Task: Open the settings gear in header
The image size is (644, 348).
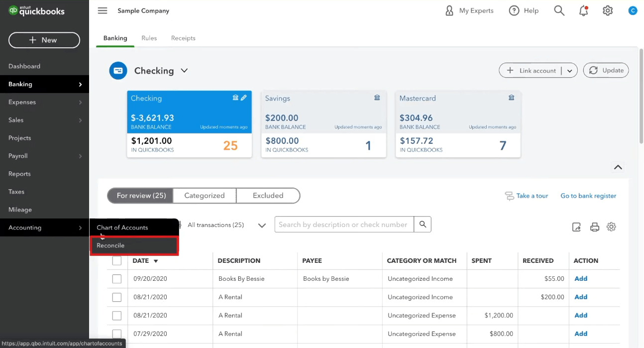Action: 608,10
